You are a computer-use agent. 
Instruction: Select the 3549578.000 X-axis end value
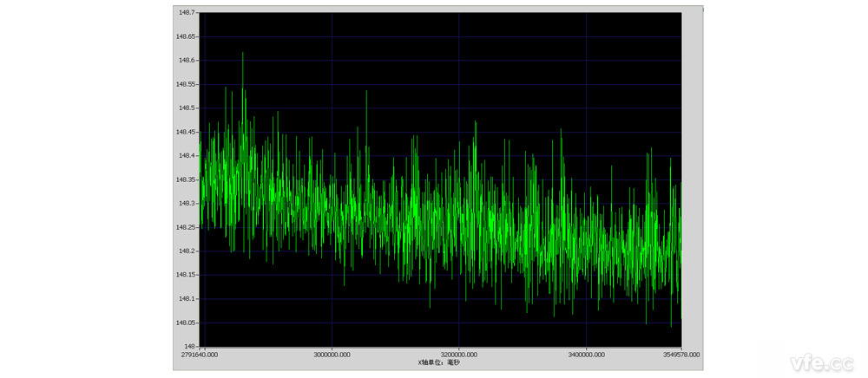pos(680,354)
